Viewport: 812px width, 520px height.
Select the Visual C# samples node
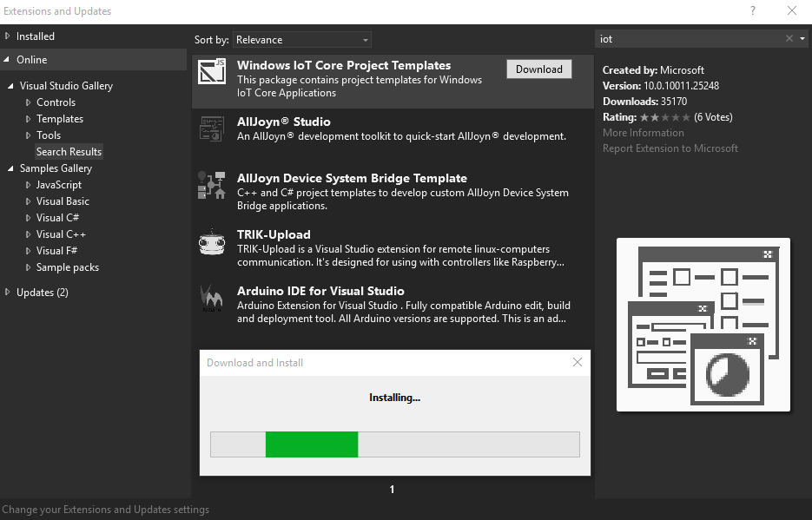57,218
